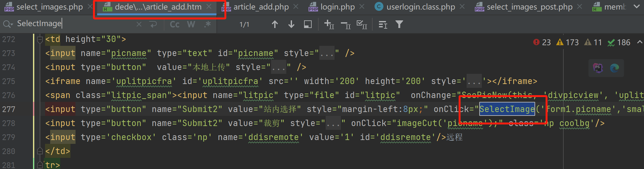Open page in Edge browser icon

tap(614, 68)
